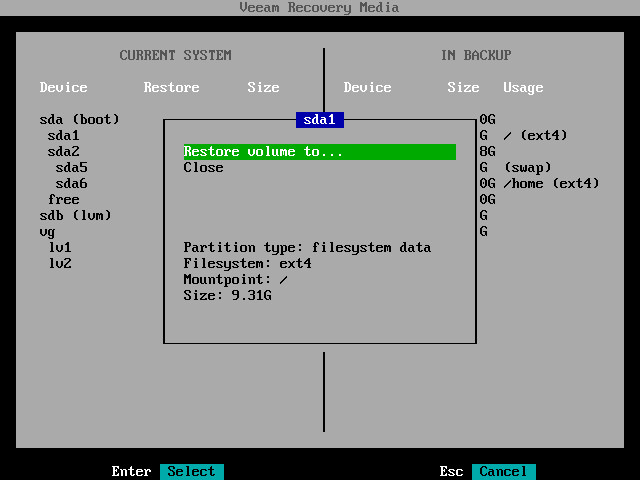The width and height of the screenshot is (640, 480).
Task: Click the 'Mountpoint: /' line
Action: 236,280
